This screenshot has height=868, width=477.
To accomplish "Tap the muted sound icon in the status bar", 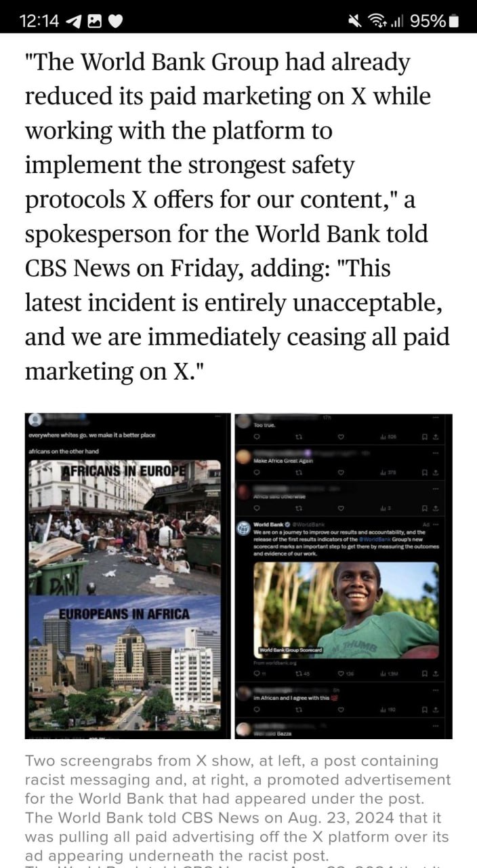I will pyautogui.click(x=355, y=21).
